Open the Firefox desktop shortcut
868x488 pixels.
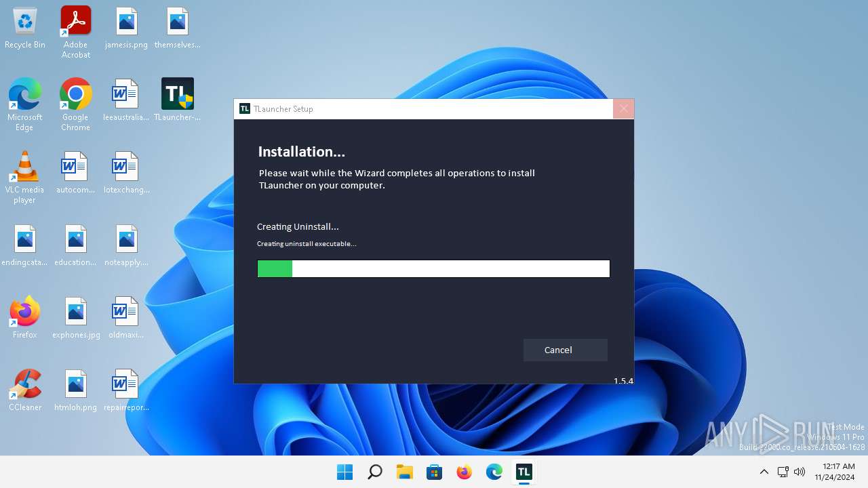(25, 317)
